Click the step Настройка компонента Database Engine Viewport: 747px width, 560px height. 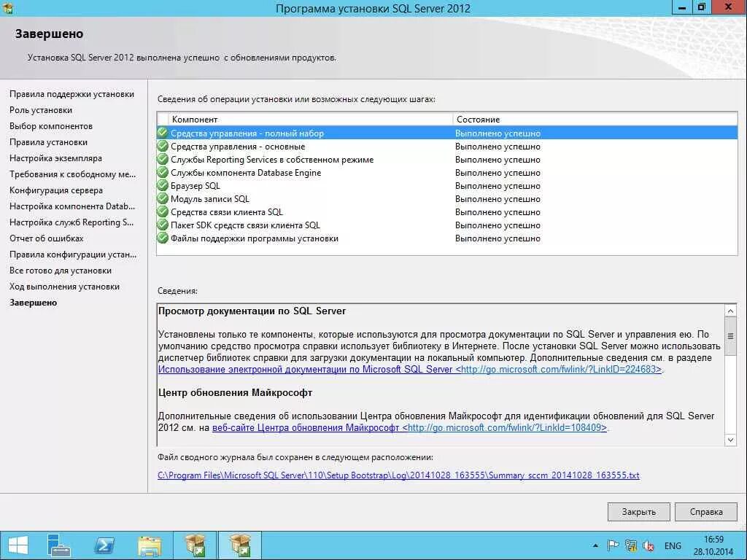pos(72,206)
